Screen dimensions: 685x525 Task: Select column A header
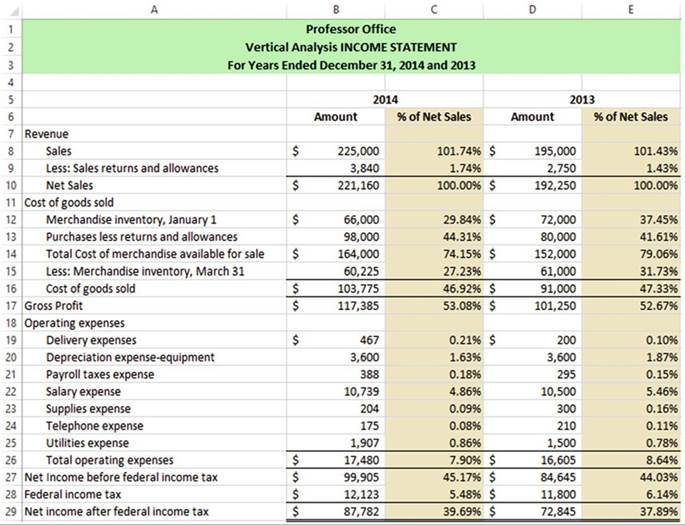(153, 9)
